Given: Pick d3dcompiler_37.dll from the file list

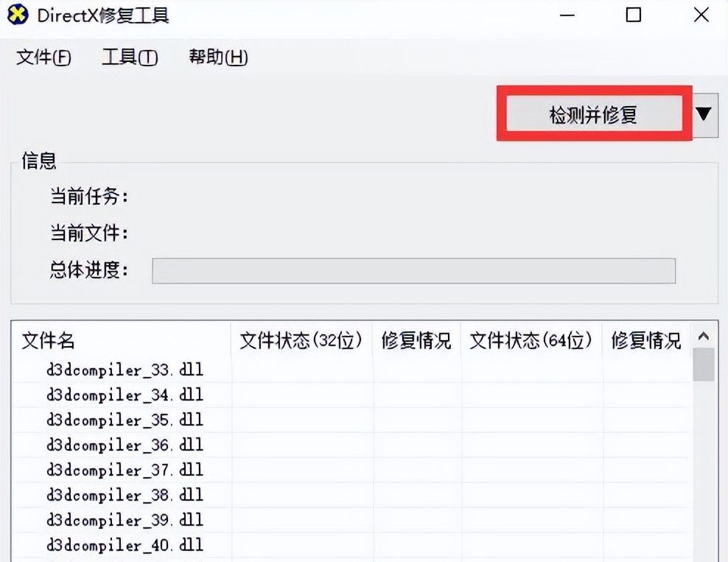Looking at the screenshot, I should click(125, 470).
